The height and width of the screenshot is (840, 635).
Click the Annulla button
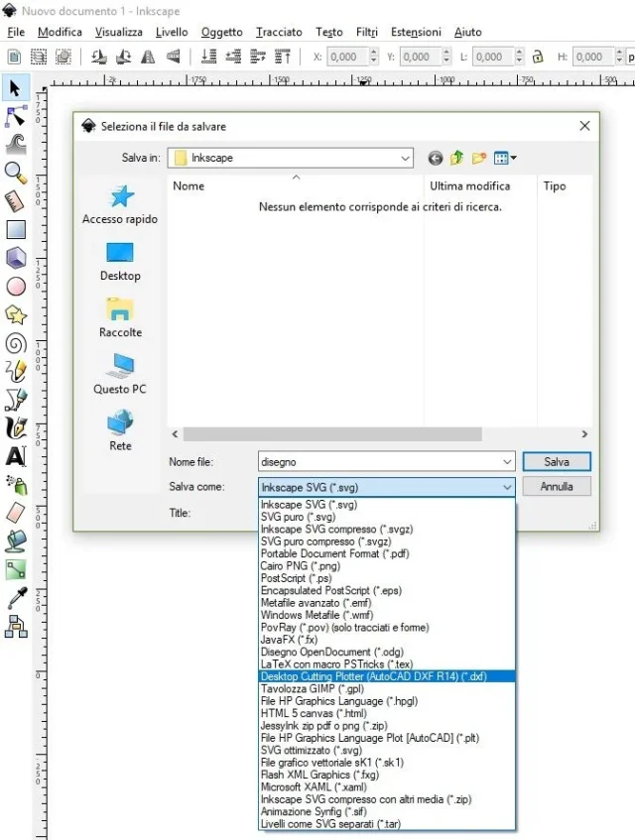(557, 486)
